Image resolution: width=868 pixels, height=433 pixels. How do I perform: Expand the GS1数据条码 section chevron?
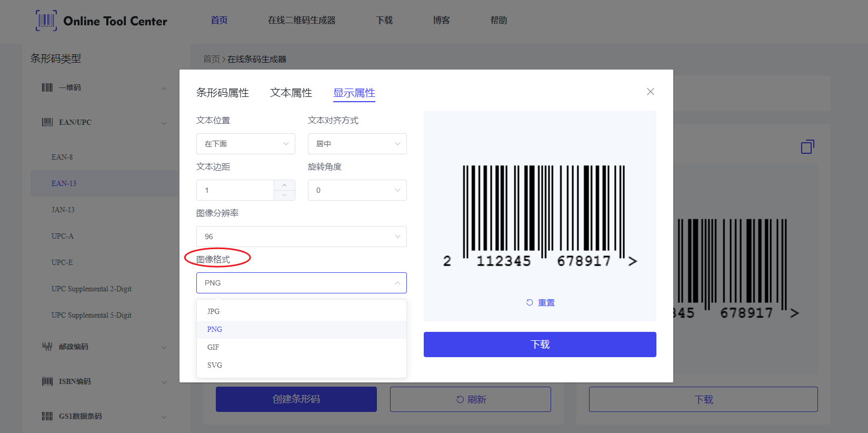164,417
